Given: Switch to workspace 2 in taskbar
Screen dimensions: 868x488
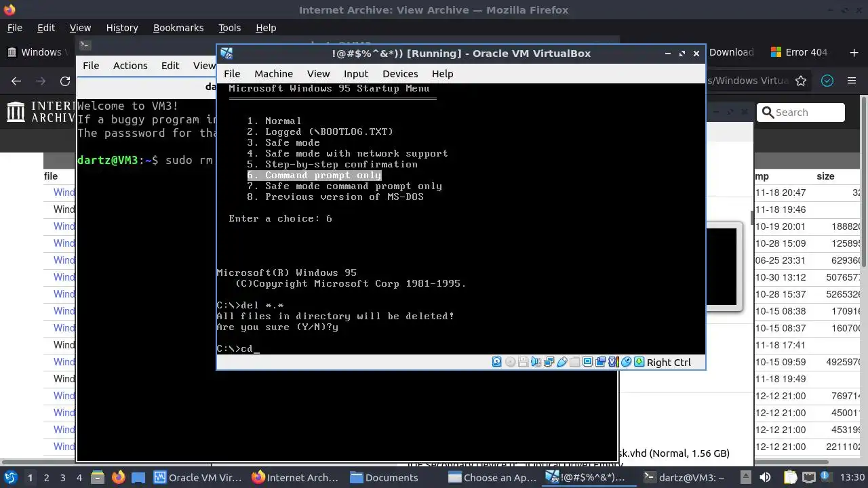Looking at the screenshot, I should point(46,478).
